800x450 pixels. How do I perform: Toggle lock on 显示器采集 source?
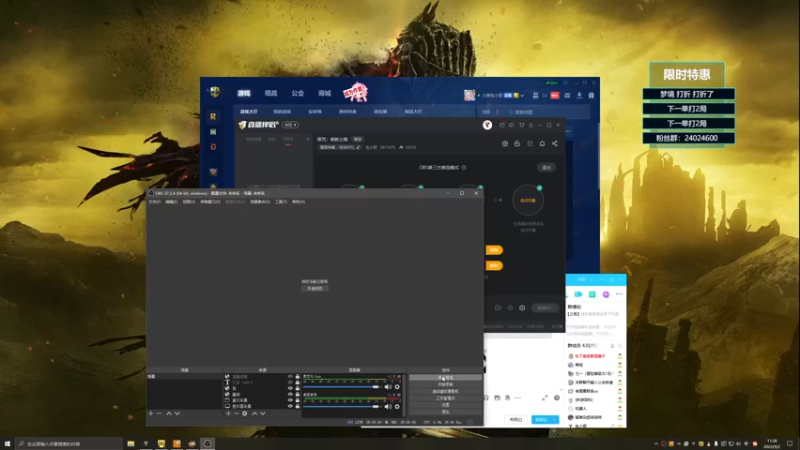(x=297, y=407)
